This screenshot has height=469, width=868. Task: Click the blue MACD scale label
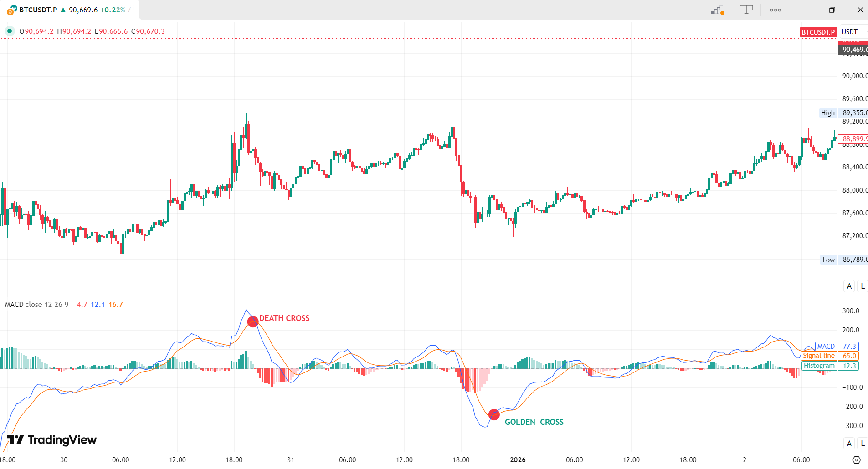826,347
